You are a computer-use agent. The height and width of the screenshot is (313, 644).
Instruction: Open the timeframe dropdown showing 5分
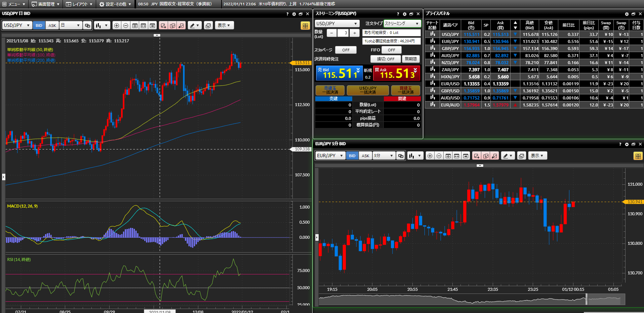click(384, 155)
